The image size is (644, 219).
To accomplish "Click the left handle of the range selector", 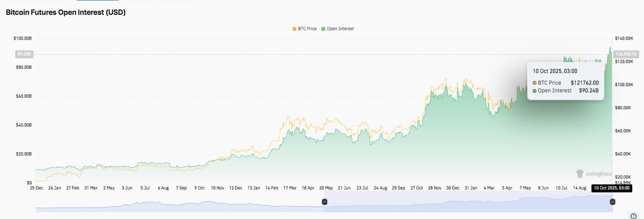I will [324, 202].
